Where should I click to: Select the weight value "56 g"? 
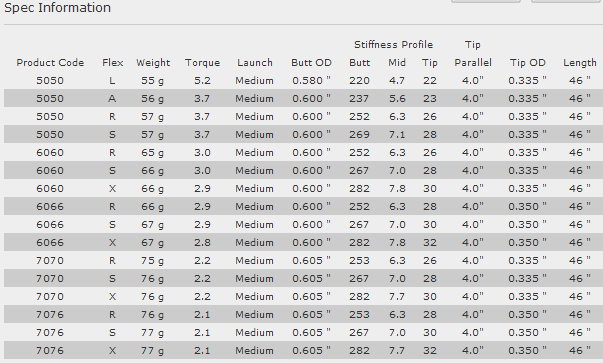point(152,99)
